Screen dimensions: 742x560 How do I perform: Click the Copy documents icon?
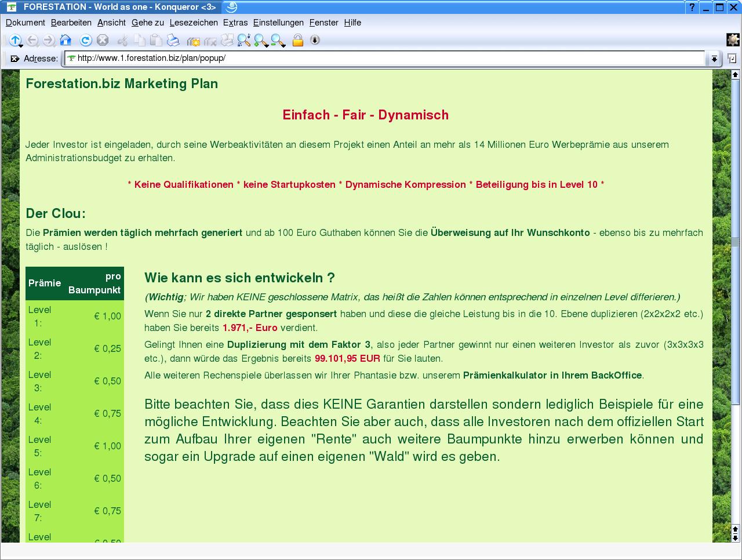click(140, 40)
